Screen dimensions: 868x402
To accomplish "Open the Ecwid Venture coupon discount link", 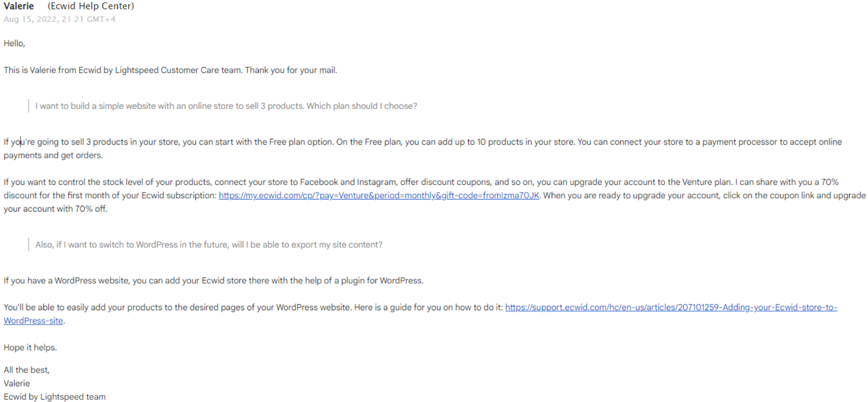I will 379,195.
